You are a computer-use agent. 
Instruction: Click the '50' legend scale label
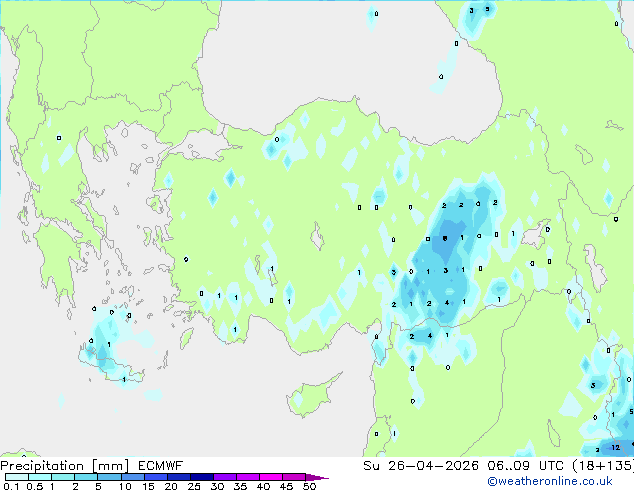coord(309,486)
